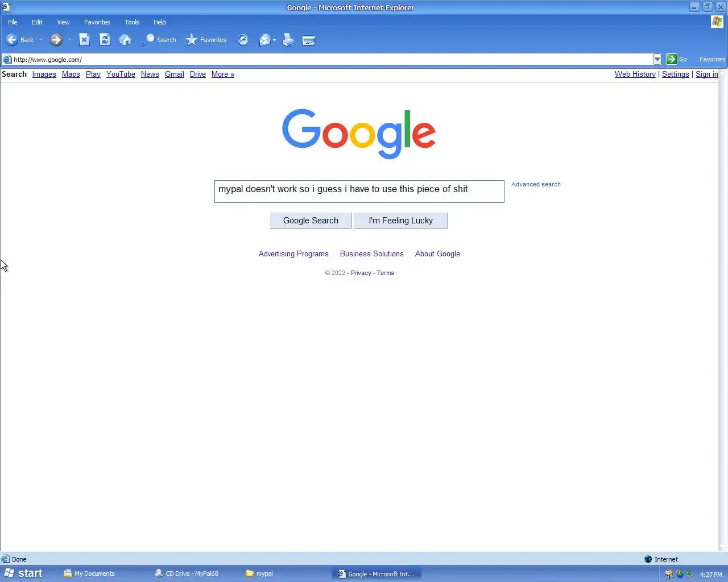Open the Search pane from toolbar
This screenshot has width=728, height=582.
coord(159,40)
